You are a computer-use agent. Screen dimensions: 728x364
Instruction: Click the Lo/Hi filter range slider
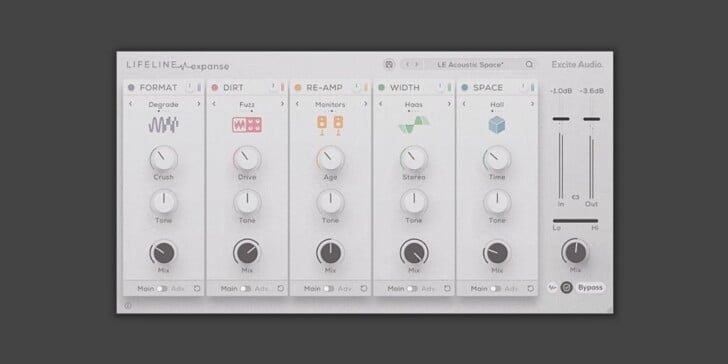click(x=575, y=221)
